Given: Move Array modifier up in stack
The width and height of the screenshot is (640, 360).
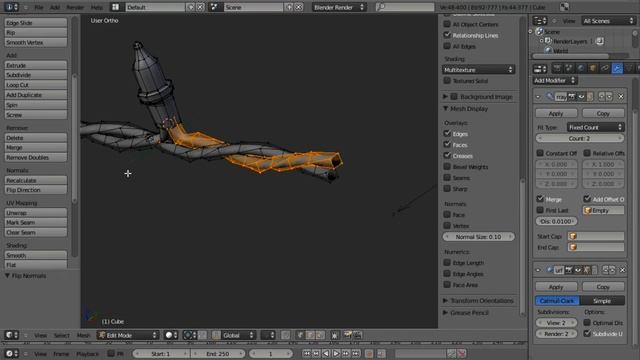Looking at the screenshot, I should [601, 97].
